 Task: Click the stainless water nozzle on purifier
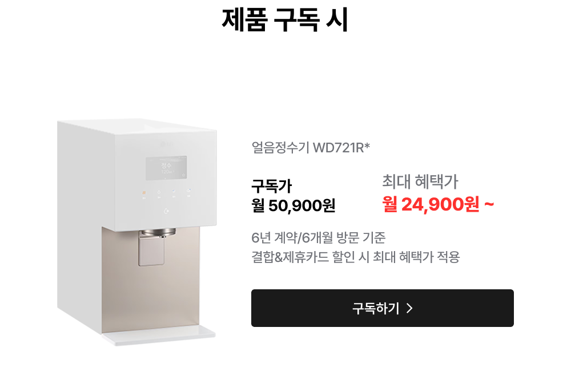[x=158, y=232]
